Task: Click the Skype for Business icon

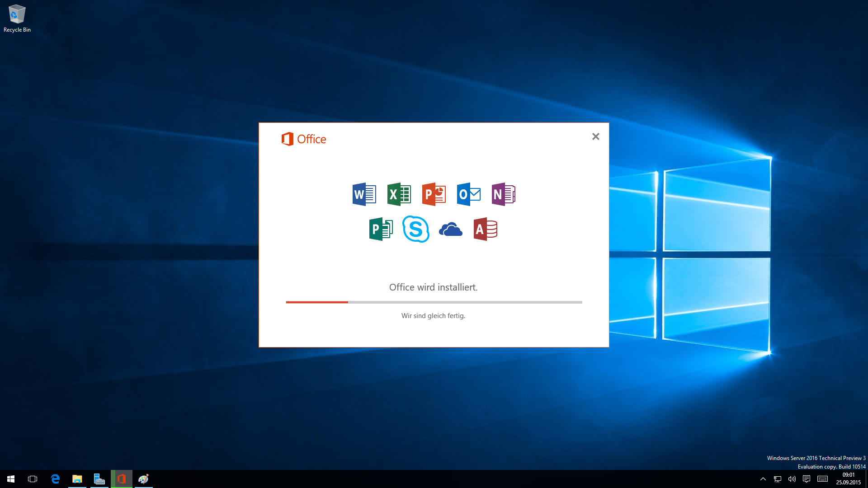Action: (416, 229)
